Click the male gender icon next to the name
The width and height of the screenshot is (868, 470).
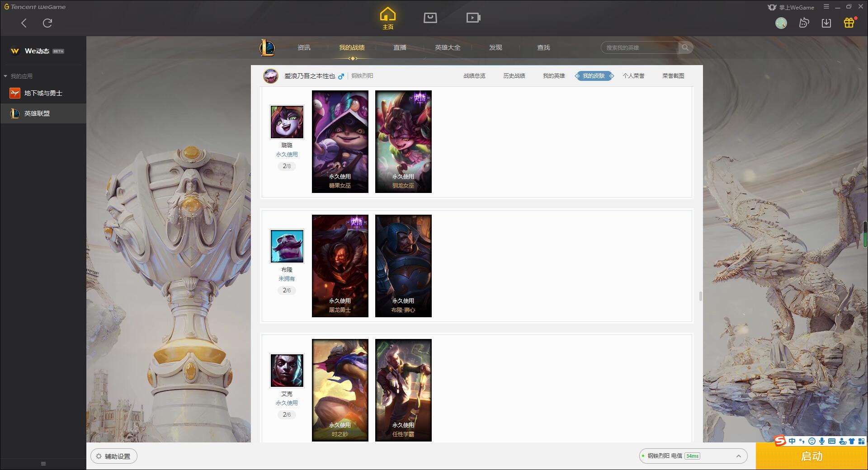341,76
